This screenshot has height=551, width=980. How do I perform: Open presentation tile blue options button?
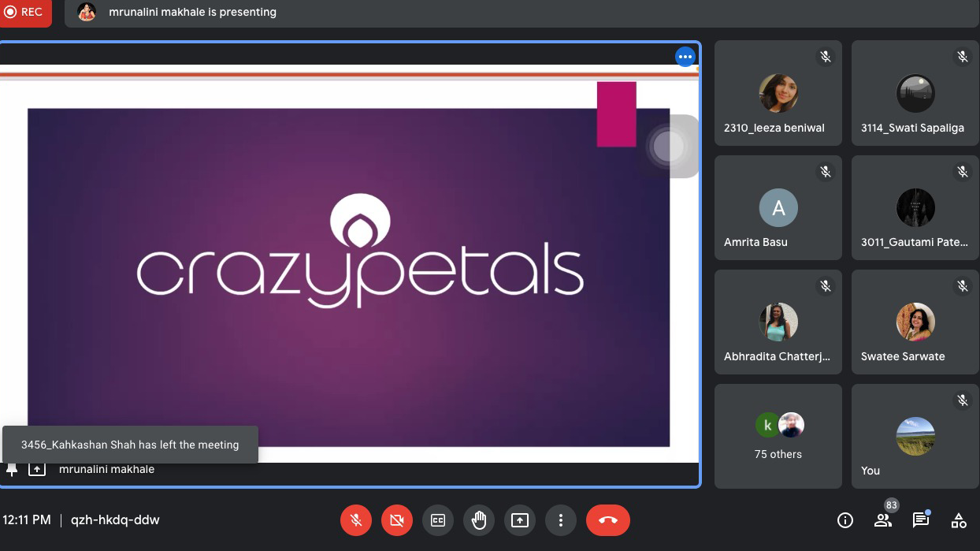click(x=685, y=57)
